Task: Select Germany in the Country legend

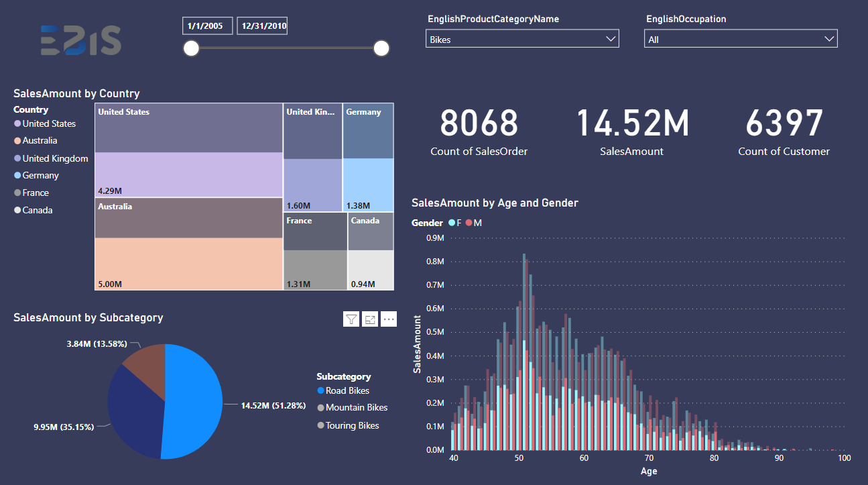Action: pos(36,176)
